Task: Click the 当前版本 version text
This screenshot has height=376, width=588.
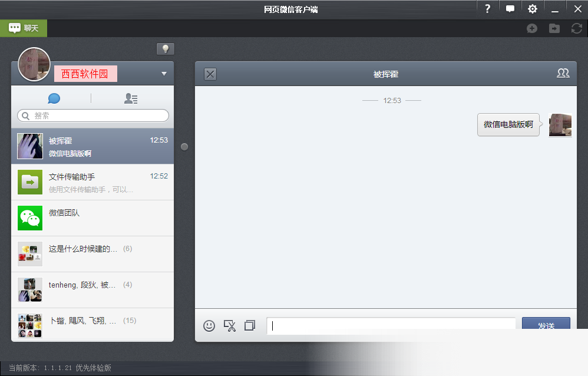Action: (60, 368)
